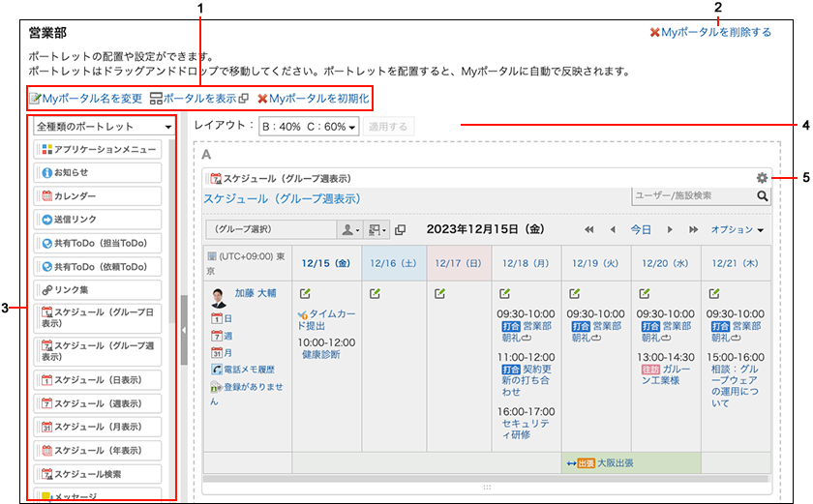Click the 今日 link in schedule
The height and width of the screenshot is (504, 813).
click(x=641, y=230)
